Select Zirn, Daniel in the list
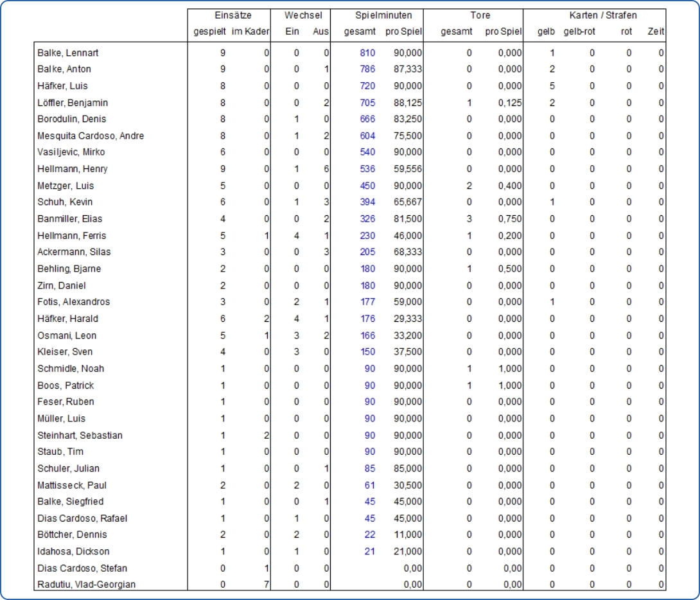Screen dimensions: 700x600 tap(62, 286)
